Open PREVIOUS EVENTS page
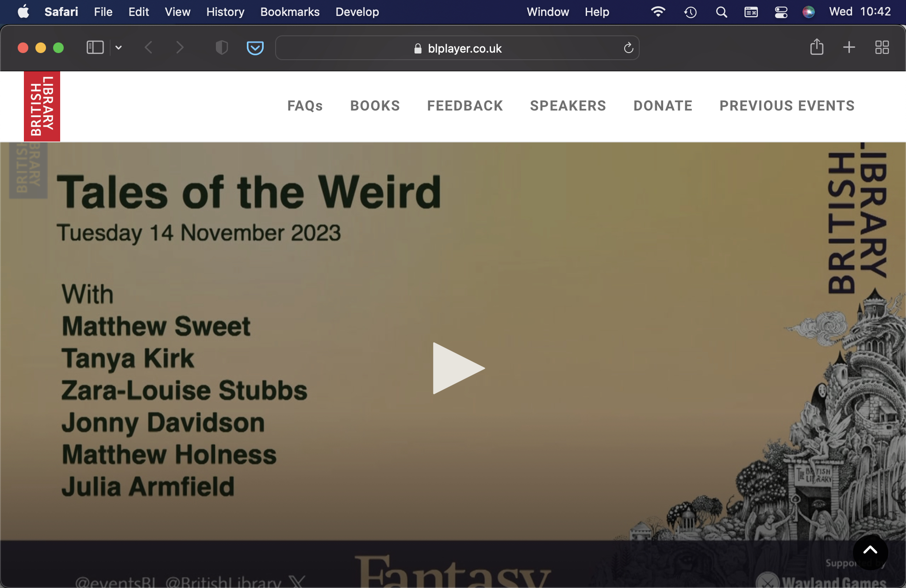 [787, 106]
